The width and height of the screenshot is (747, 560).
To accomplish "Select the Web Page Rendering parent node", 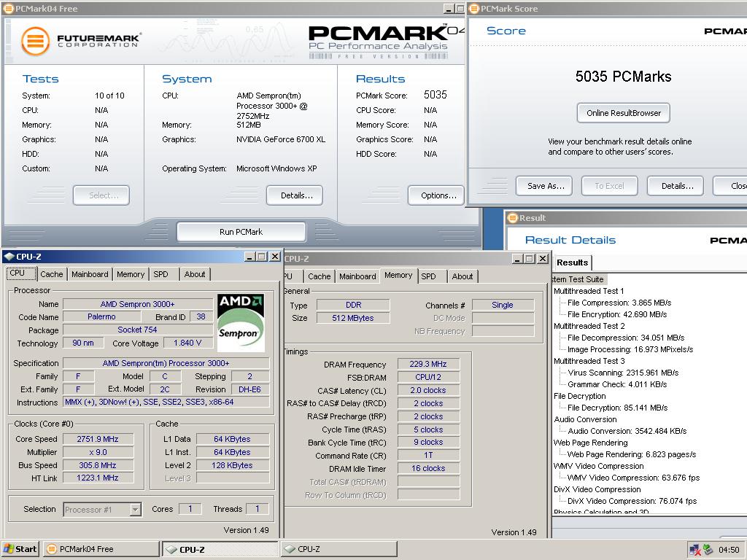I will coord(591,443).
